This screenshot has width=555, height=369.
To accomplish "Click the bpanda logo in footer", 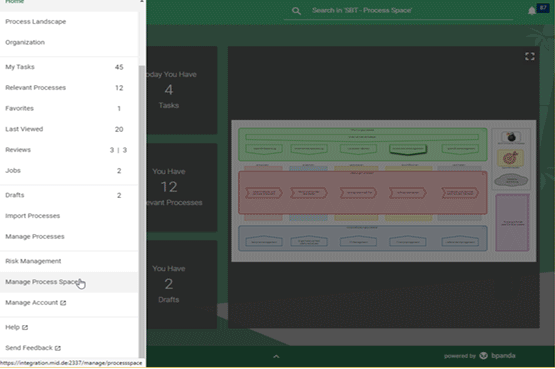I will 484,356.
